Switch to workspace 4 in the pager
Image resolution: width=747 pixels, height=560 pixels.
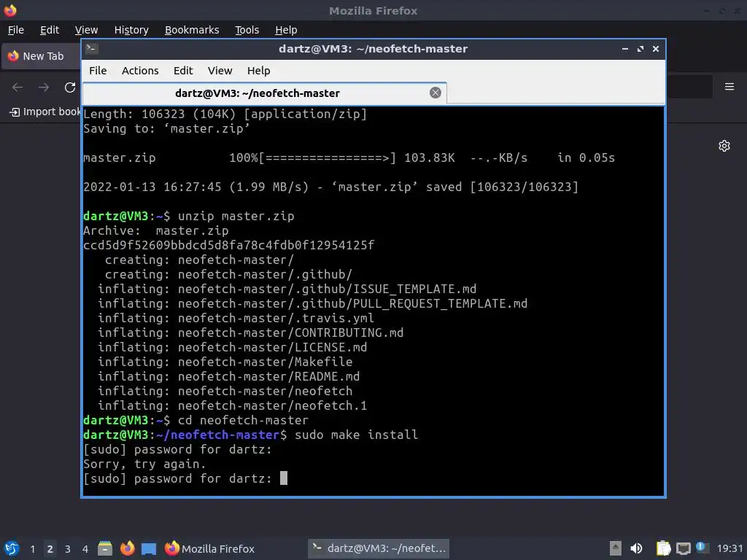pyautogui.click(x=85, y=549)
